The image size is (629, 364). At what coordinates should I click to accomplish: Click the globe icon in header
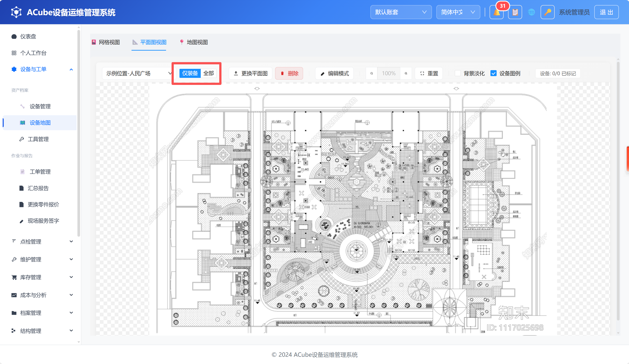tap(531, 12)
